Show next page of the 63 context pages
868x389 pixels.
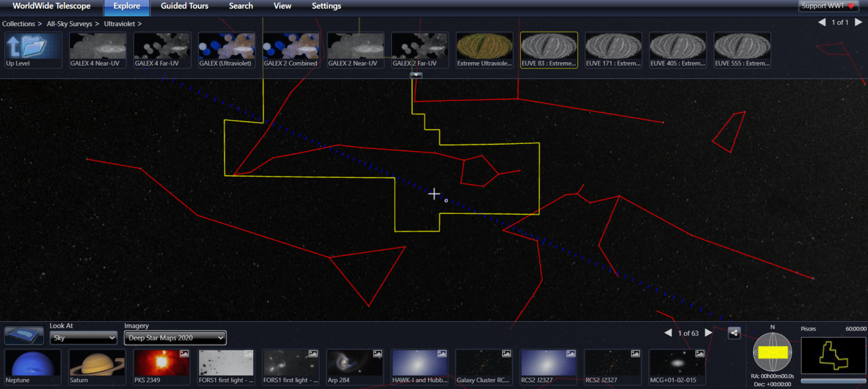(708, 333)
